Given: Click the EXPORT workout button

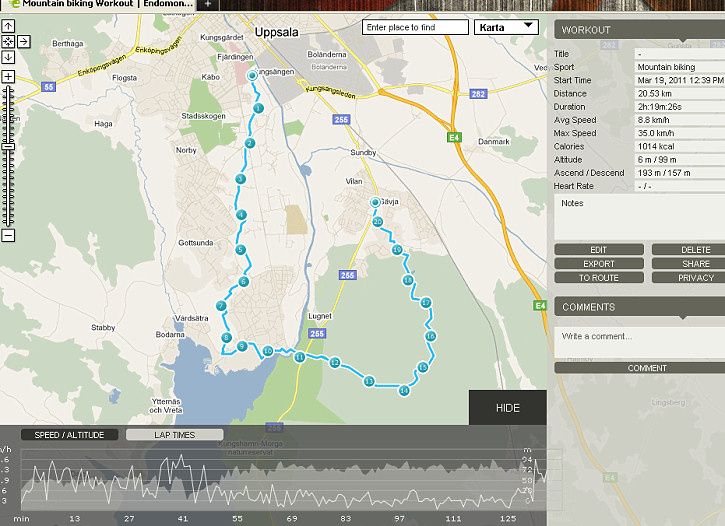Looking at the screenshot, I should [599, 263].
